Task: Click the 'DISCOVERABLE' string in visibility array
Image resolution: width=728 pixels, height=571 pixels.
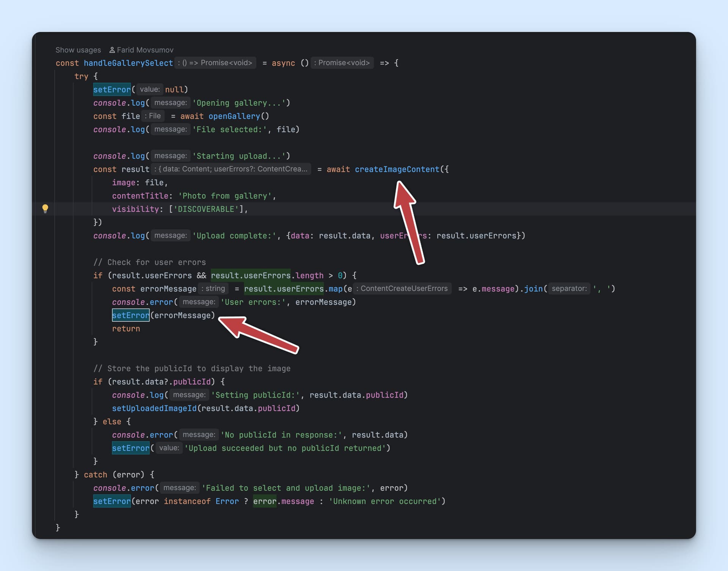Action: [x=206, y=209]
